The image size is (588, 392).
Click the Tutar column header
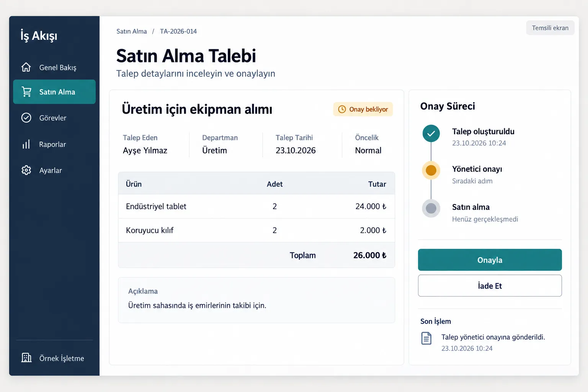pyautogui.click(x=377, y=184)
